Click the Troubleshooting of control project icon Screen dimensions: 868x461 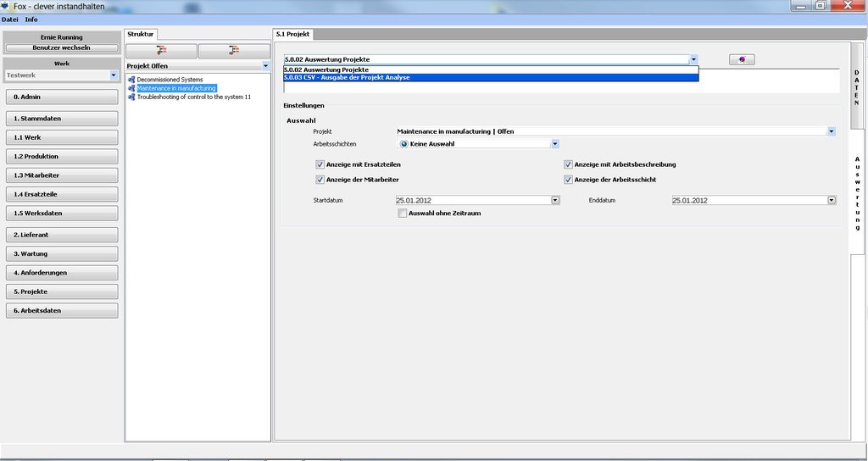(131, 97)
